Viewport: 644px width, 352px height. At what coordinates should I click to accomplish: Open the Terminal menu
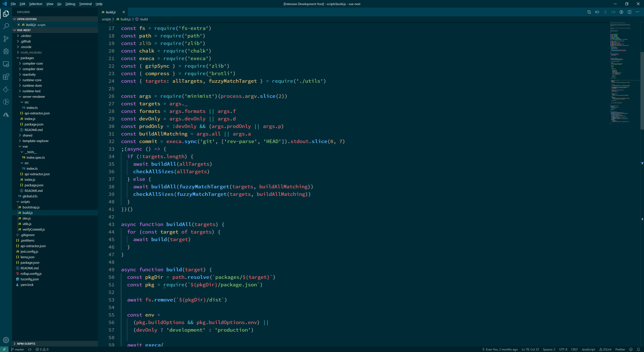(x=85, y=4)
